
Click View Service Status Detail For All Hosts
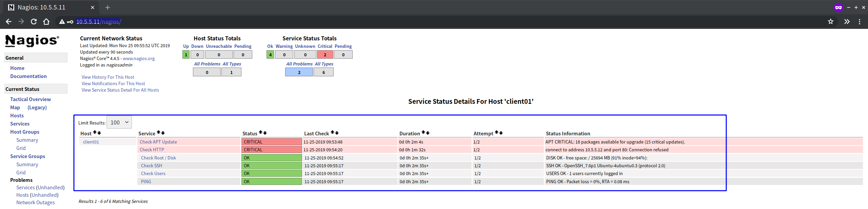(x=120, y=90)
